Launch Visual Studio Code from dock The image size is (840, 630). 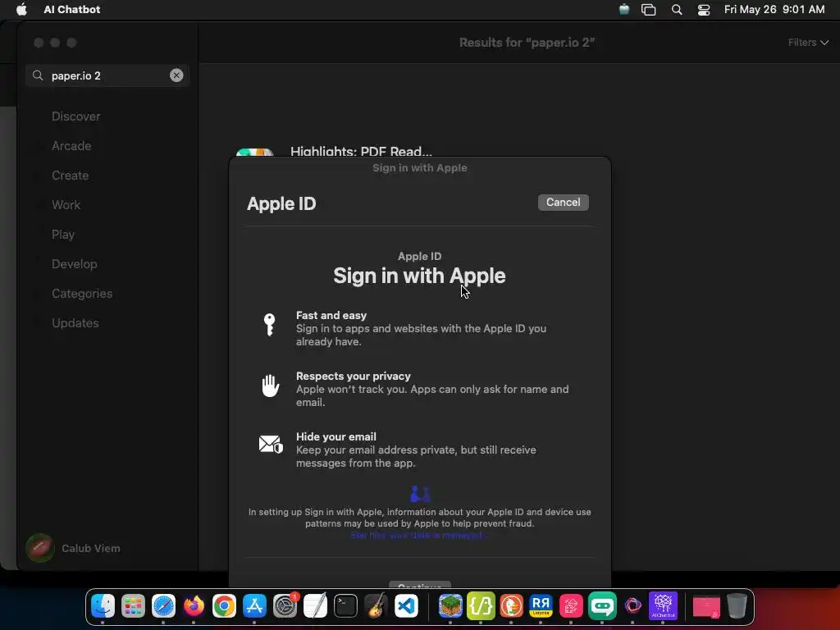click(406, 606)
